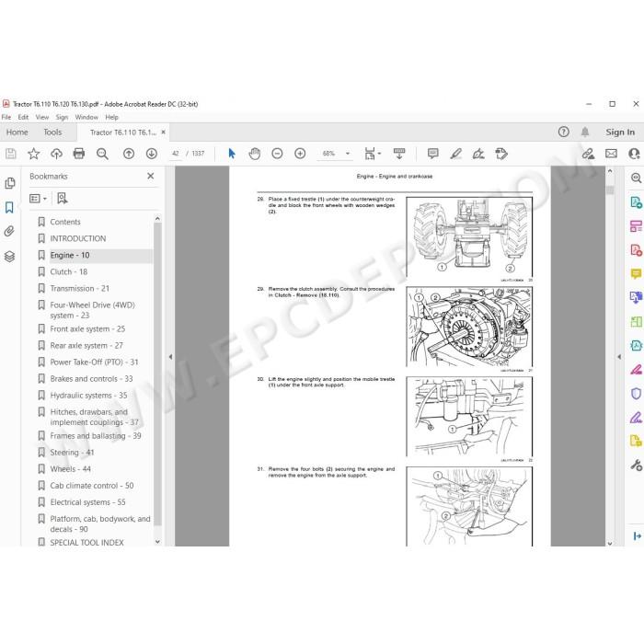644x644 pixels.
Task: Toggle the Bookmarks panel icon
Action: click(x=9, y=207)
